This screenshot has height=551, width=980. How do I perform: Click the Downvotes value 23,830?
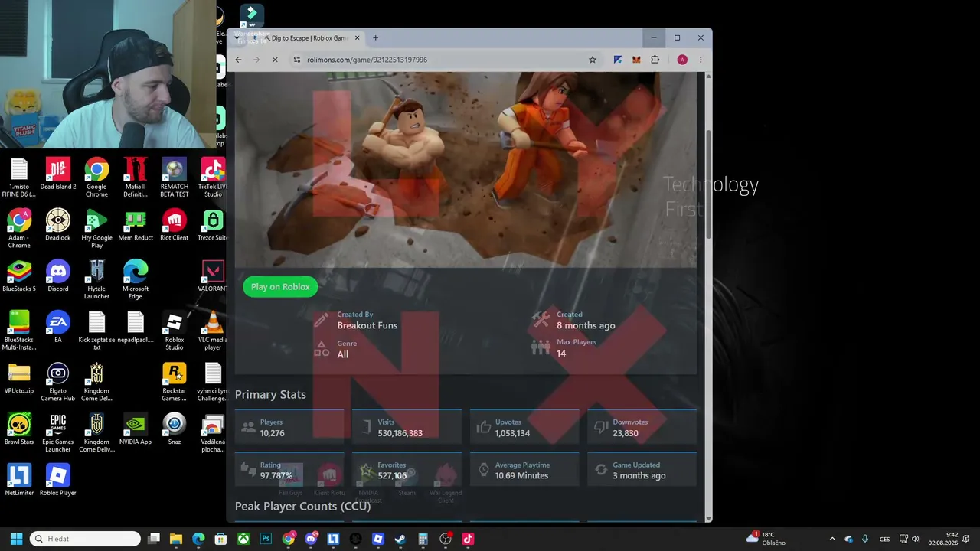click(626, 433)
